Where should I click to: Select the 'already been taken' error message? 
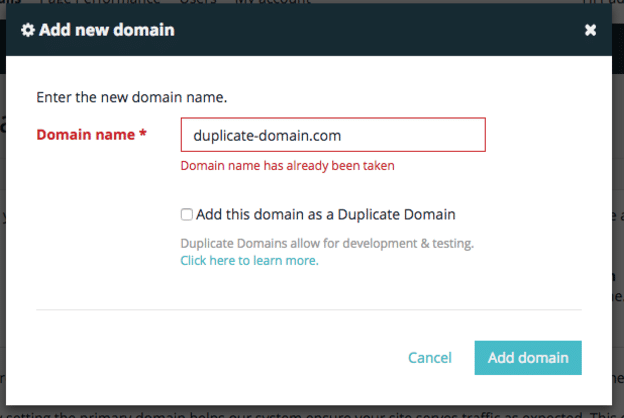point(287,166)
